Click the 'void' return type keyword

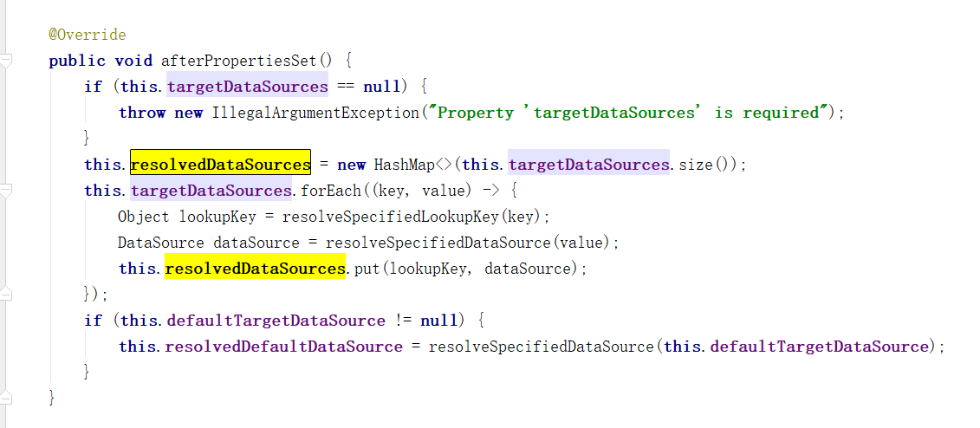133,61
